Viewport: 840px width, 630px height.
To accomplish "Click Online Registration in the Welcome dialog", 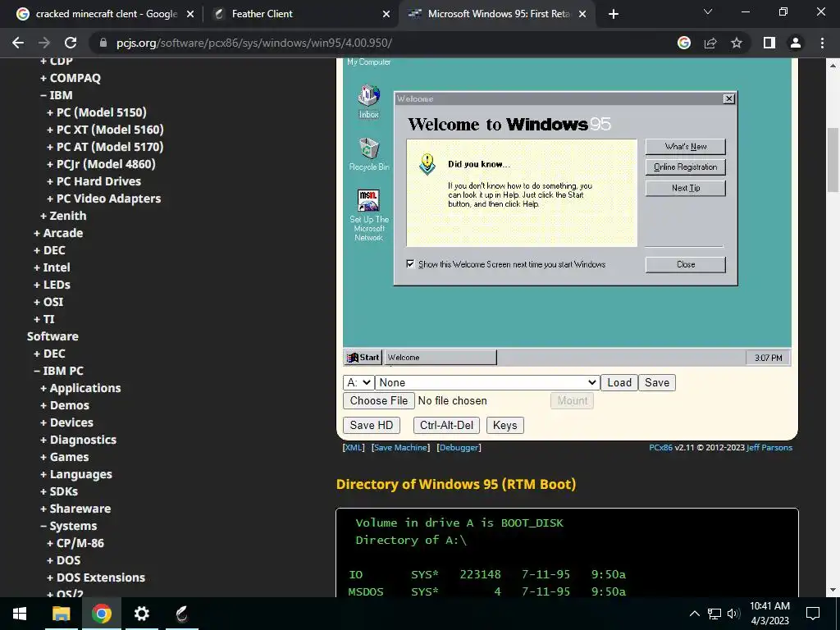I will tap(685, 167).
